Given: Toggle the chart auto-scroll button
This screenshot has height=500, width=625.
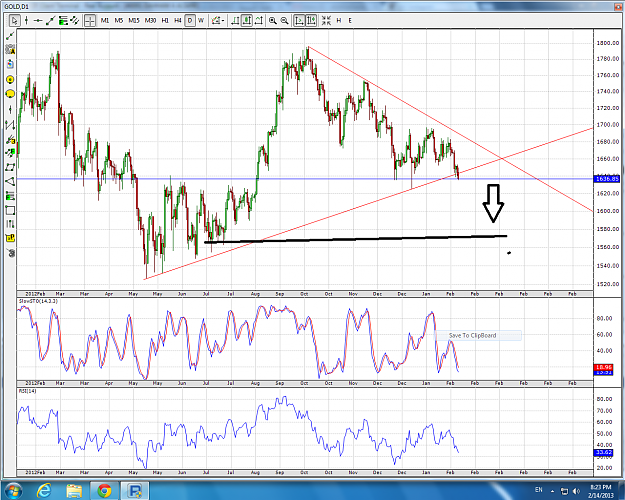Looking at the screenshot, I should pyautogui.click(x=299, y=20).
